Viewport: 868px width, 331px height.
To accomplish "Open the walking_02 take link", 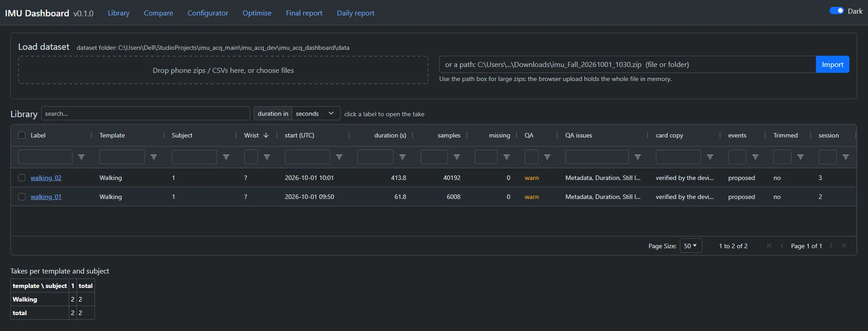I will coord(46,178).
